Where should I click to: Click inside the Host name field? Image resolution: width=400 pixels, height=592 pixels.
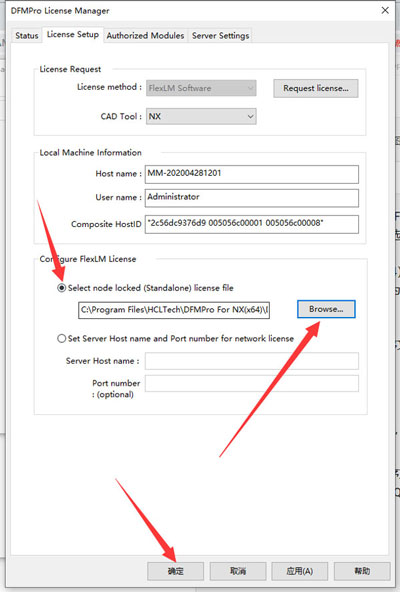252,174
